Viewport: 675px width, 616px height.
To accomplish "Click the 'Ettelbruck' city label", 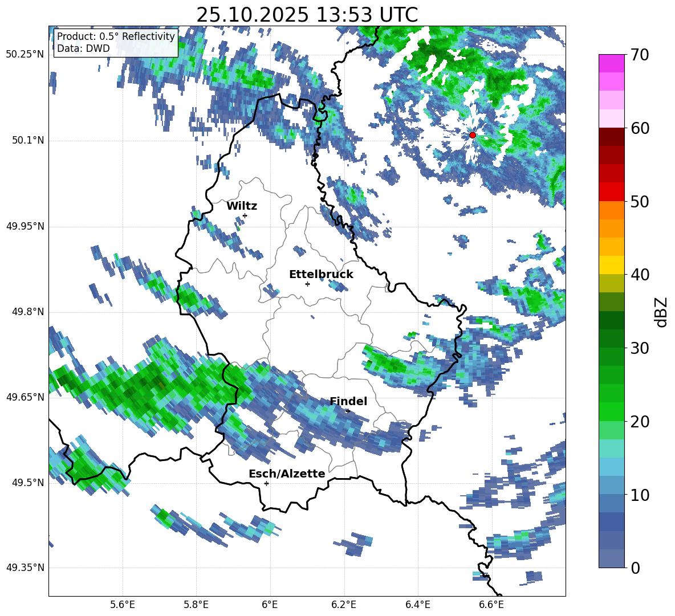I will tap(321, 275).
